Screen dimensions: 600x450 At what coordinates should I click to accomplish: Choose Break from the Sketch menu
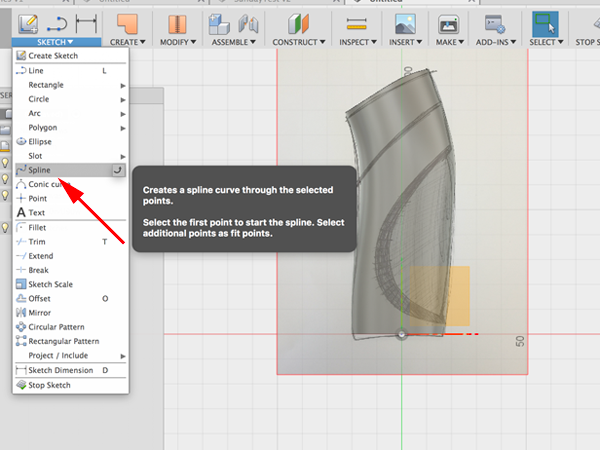click(70, 270)
